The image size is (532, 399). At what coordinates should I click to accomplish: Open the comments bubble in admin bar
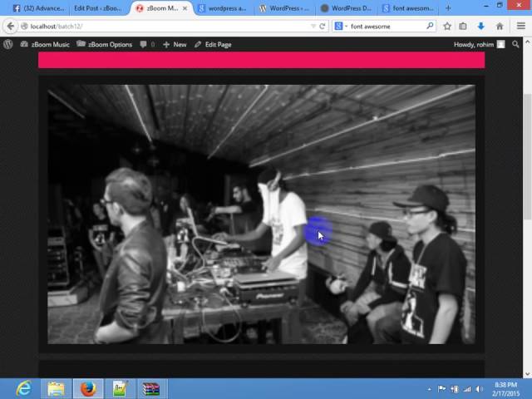click(x=146, y=44)
